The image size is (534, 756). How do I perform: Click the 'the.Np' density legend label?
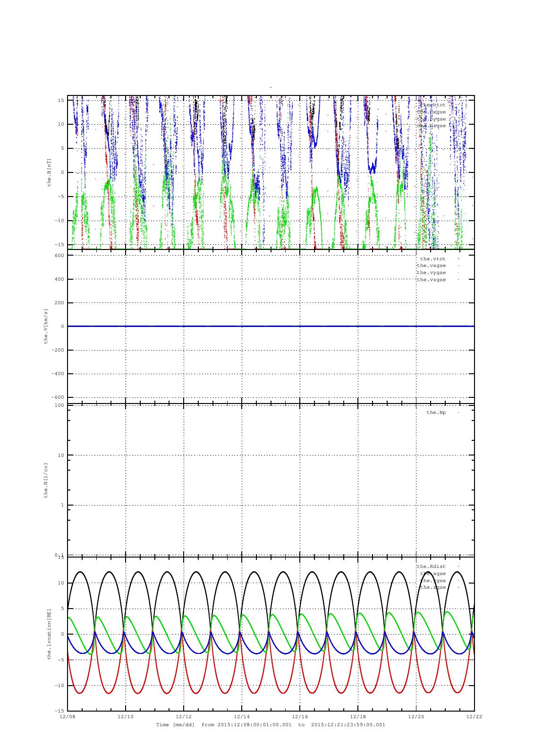(x=436, y=412)
